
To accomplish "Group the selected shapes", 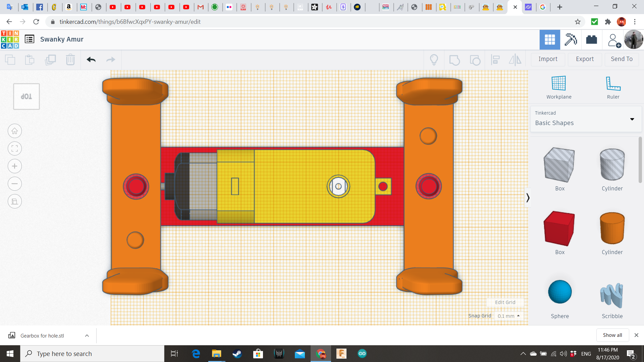I will tap(454, 60).
